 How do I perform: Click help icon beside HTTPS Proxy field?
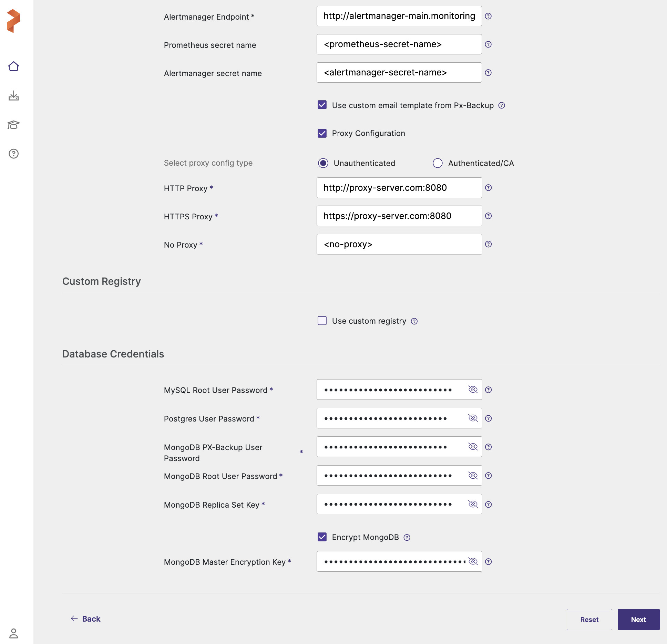point(488,216)
